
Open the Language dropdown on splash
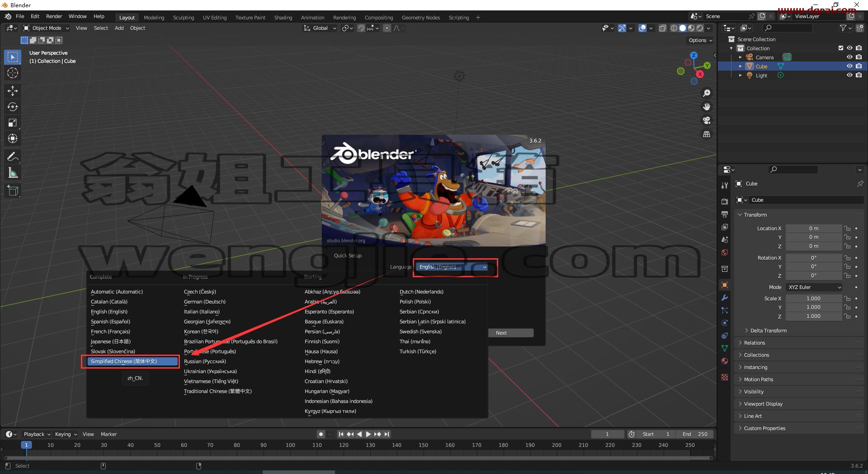click(x=452, y=267)
